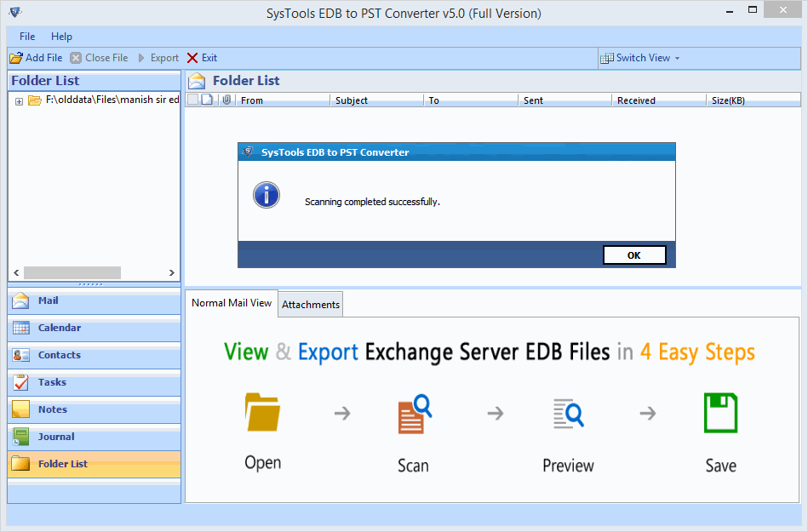The height and width of the screenshot is (532, 808).
Task: Maximize the SysTools window
Action: click(x=753, y=9)
